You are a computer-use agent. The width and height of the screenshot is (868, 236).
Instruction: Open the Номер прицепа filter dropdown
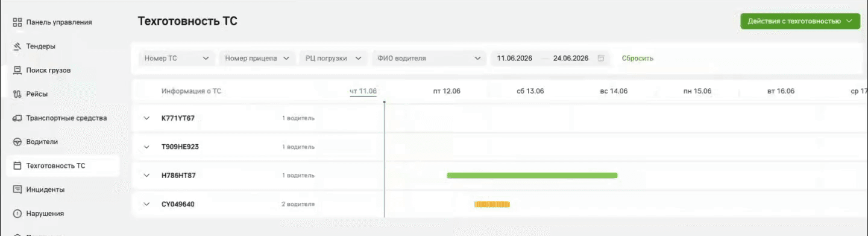[x=257, y=59]
